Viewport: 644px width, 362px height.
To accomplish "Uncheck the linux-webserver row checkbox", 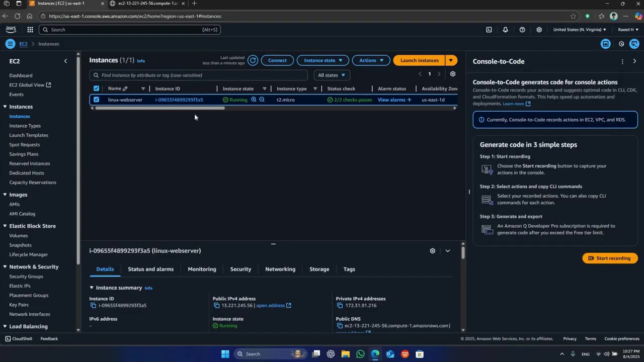I will pyautogui.click(x=96, y=100).
